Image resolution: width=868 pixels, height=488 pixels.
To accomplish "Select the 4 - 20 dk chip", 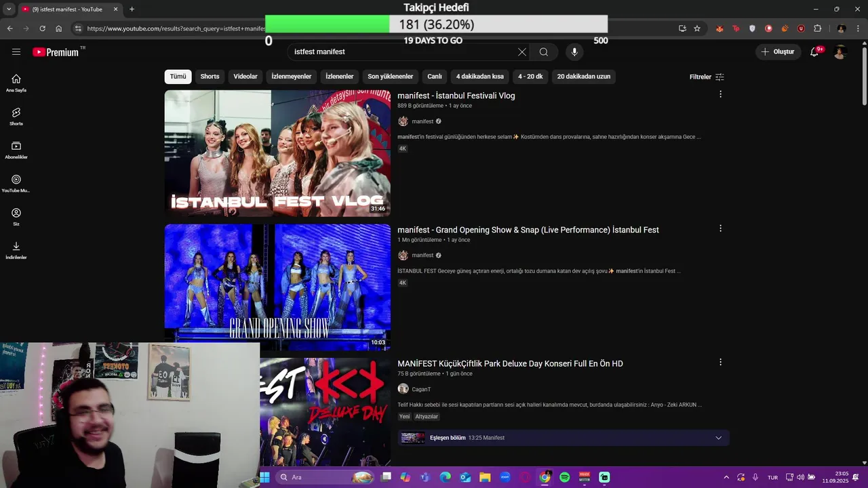I will pyautogui.click(x=530, y=77).
